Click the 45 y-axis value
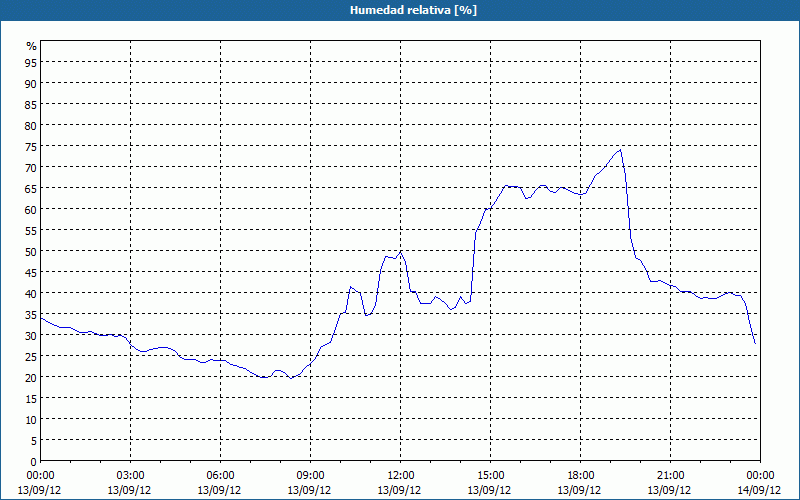This screenshot has height=500, width=800. (x=31, y=272)
